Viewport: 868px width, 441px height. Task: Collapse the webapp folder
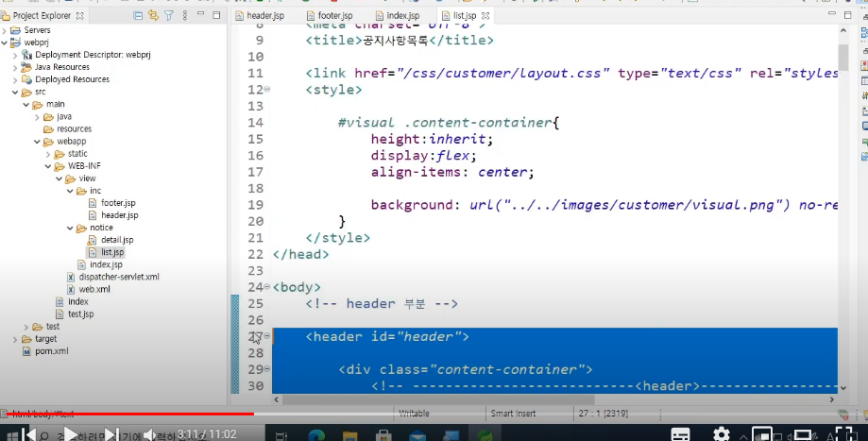click(38, 141)
